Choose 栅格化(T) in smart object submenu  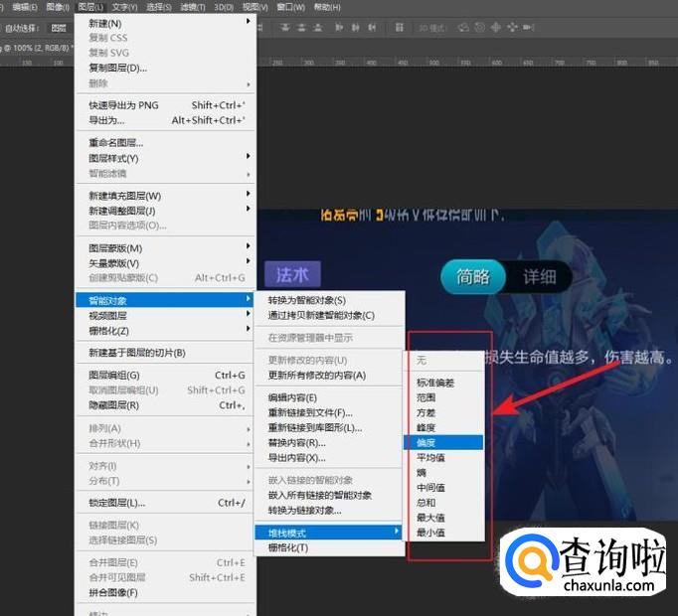coord(329,547)
